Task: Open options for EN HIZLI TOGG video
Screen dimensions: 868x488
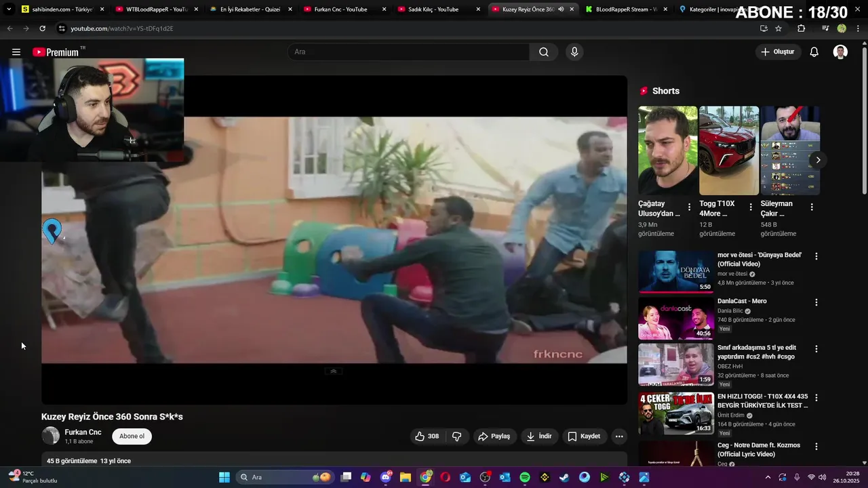Action: 816,397
